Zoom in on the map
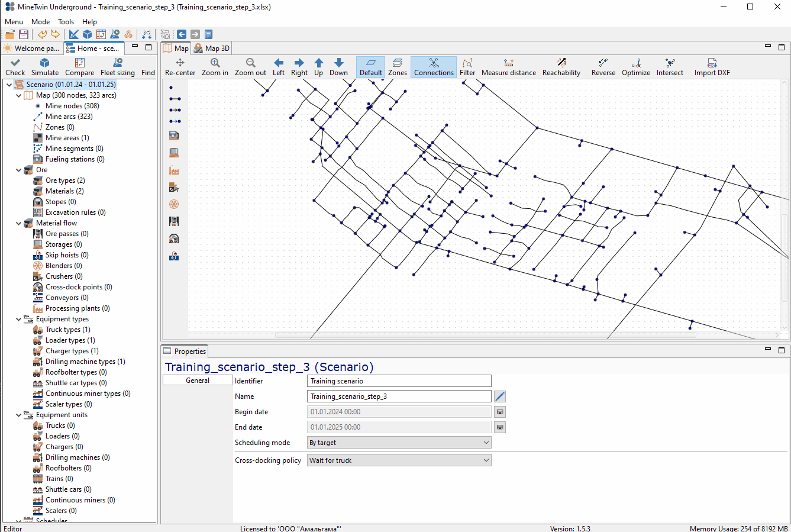The image size is (791, 532). 215,67
